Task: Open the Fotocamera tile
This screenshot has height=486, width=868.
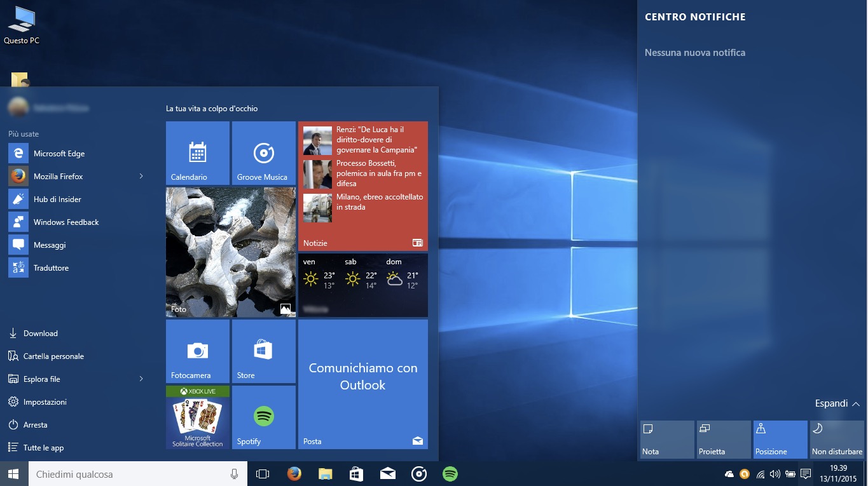Action: (x=197, y=351)
